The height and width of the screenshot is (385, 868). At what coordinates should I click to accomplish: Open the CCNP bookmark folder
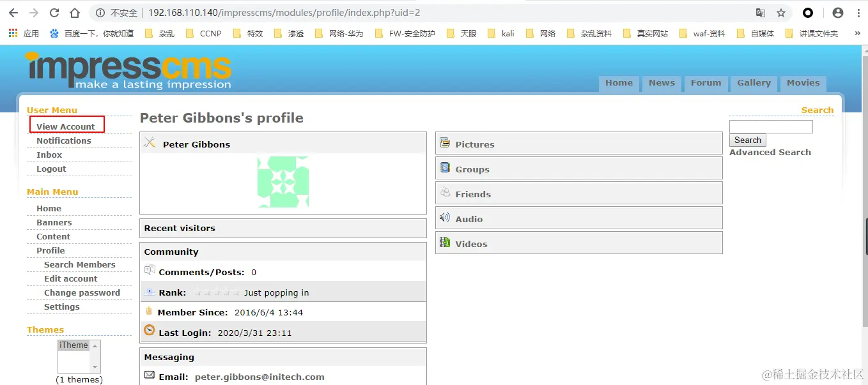tap(203, 33)
